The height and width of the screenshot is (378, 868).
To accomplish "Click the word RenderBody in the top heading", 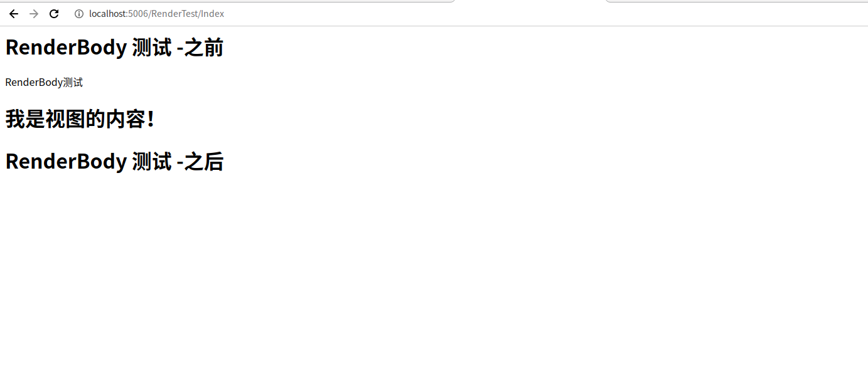I will [66, 48].
